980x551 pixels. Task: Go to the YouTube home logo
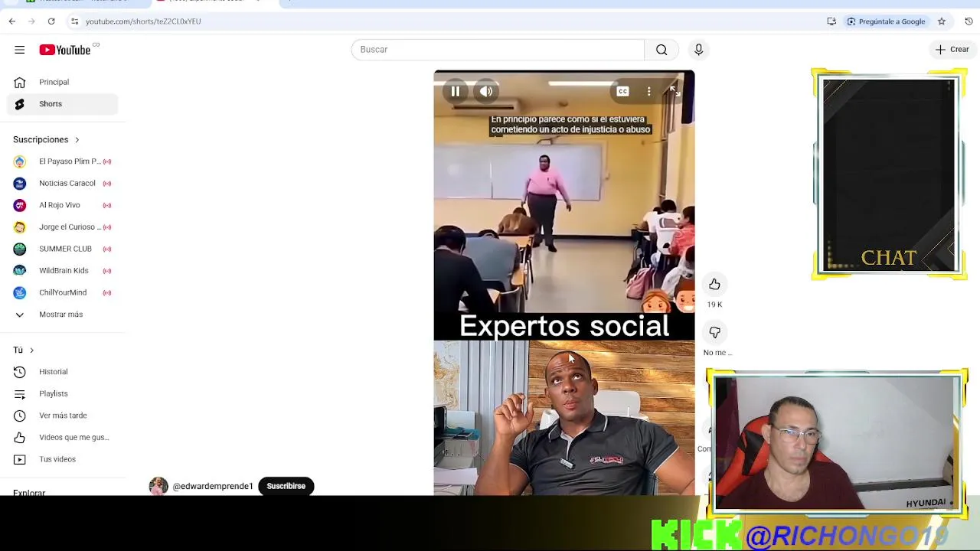[65, 50]
